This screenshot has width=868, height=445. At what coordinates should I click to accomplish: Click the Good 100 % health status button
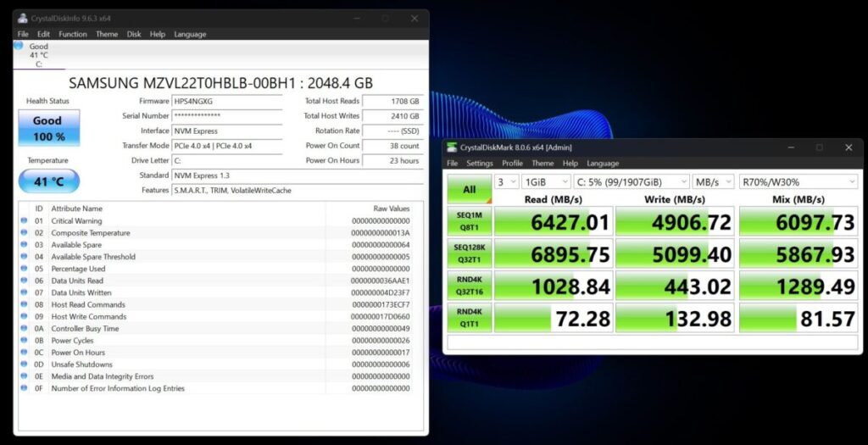click(48, 128)
